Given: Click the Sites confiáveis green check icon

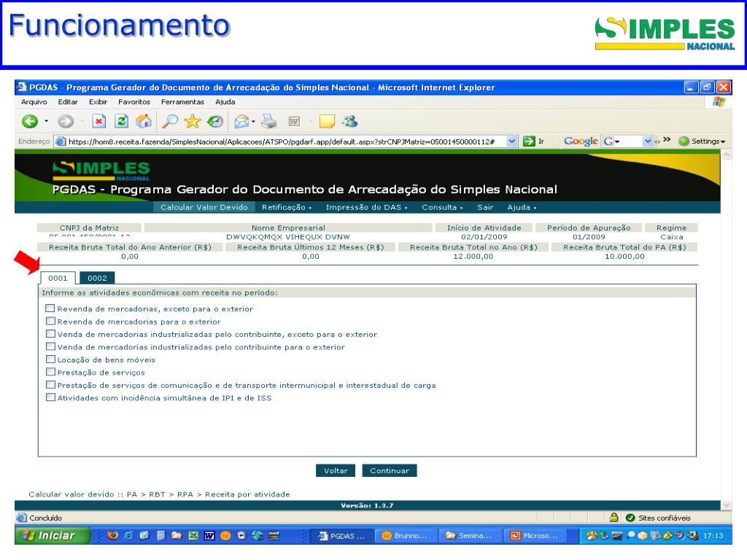Looking at the screenshot, I should 630,518.
